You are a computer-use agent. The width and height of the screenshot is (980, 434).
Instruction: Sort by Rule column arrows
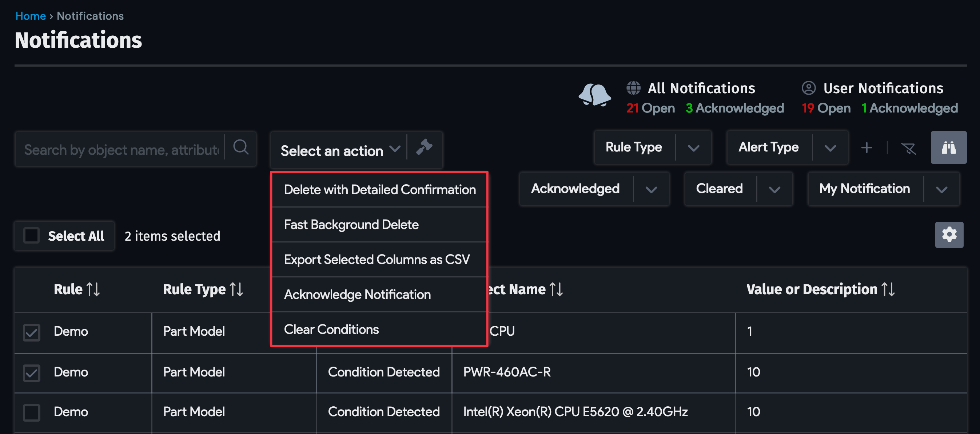point(93,289)
